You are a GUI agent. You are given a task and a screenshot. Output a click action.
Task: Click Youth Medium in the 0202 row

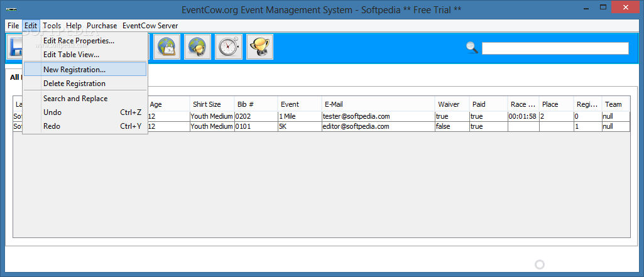pos(212,116)
